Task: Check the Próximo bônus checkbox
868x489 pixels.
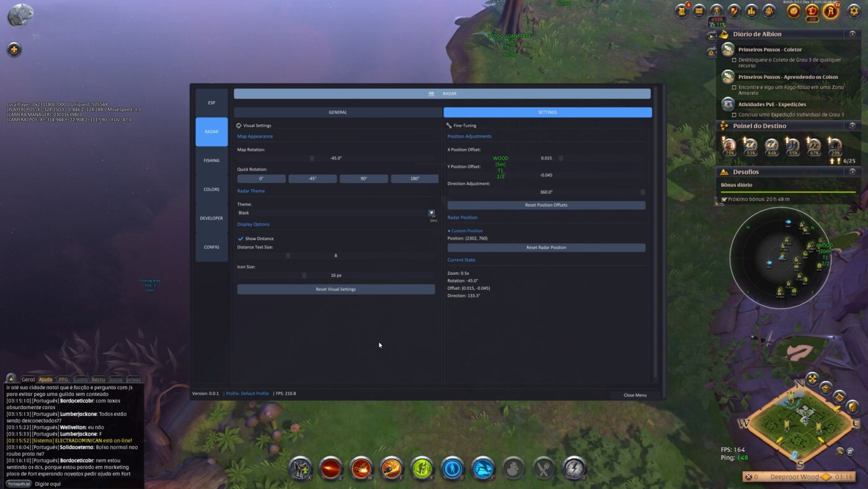Action: (x=724, y=199)
